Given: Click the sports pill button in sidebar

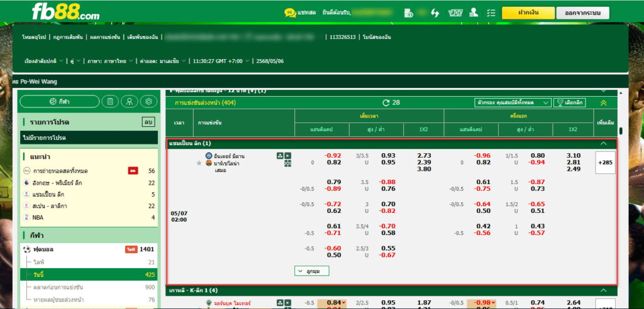Looking at the screenshot, I should click(x=60, y=101).
